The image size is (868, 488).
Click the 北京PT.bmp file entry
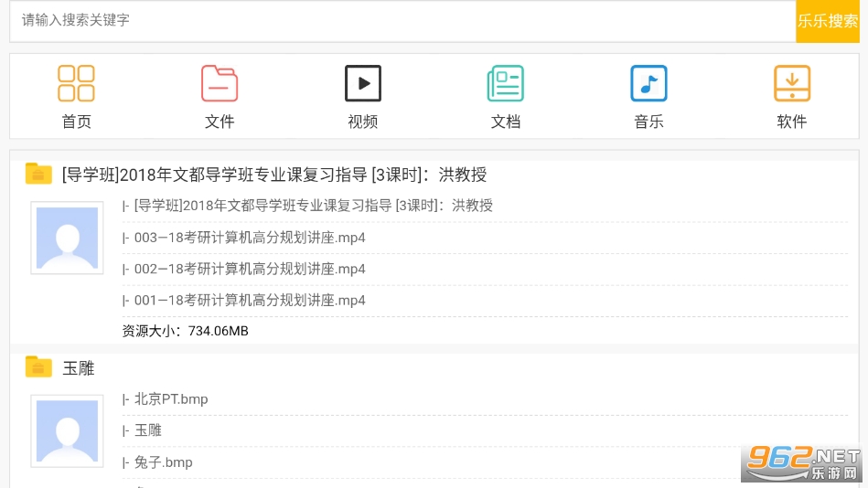(x=171, y=399)
